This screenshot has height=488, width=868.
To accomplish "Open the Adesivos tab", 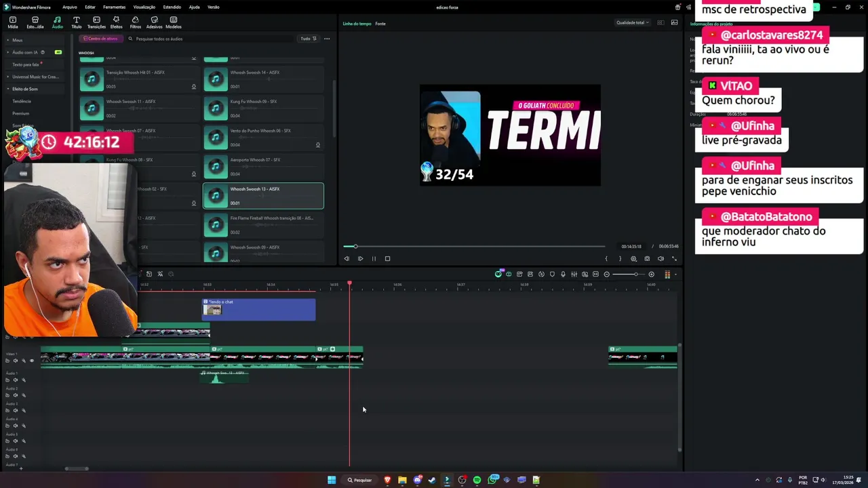I will point(155,22).
